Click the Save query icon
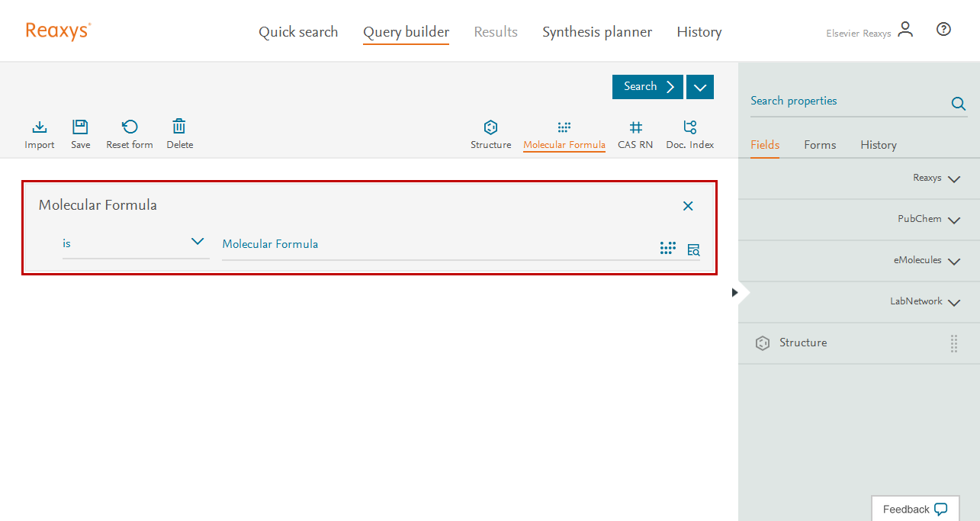The width and height of the screenshot is (980, 521). click(80, 127)
